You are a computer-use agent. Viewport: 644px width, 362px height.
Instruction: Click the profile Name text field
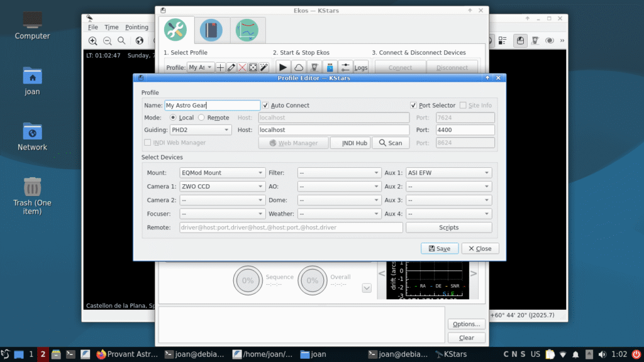pos(211,106)
